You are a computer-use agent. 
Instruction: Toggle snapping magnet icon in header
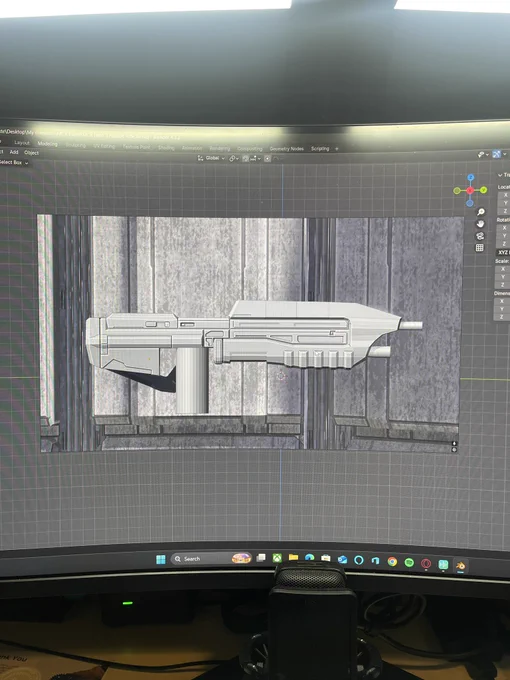[245, 158]
